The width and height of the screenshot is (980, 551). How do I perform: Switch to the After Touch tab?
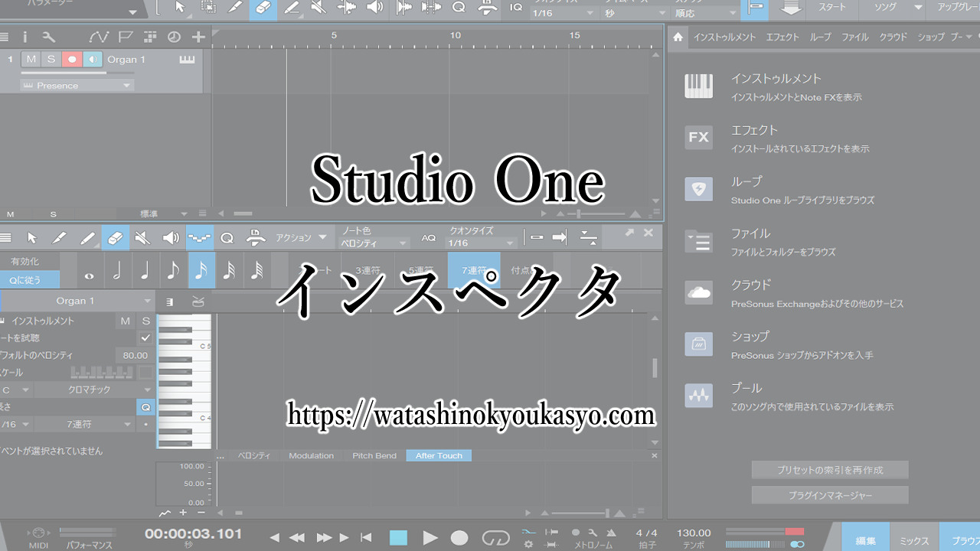(x=438, y=455)
